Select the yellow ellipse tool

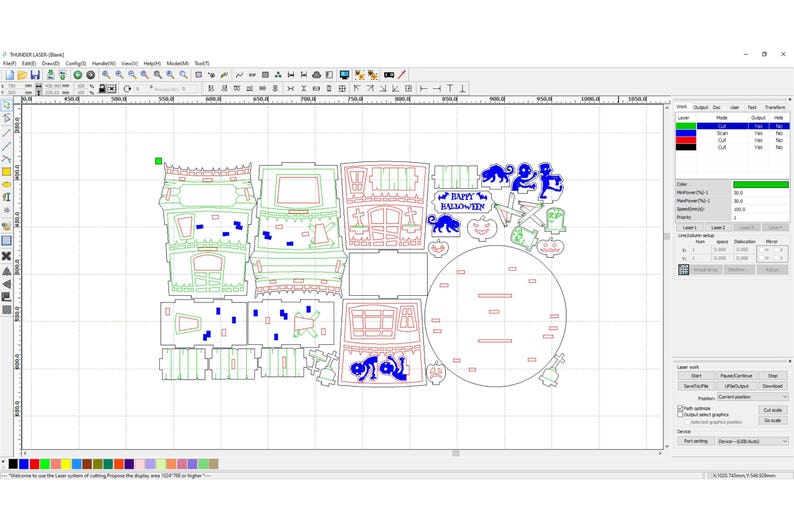coord(7,185)
